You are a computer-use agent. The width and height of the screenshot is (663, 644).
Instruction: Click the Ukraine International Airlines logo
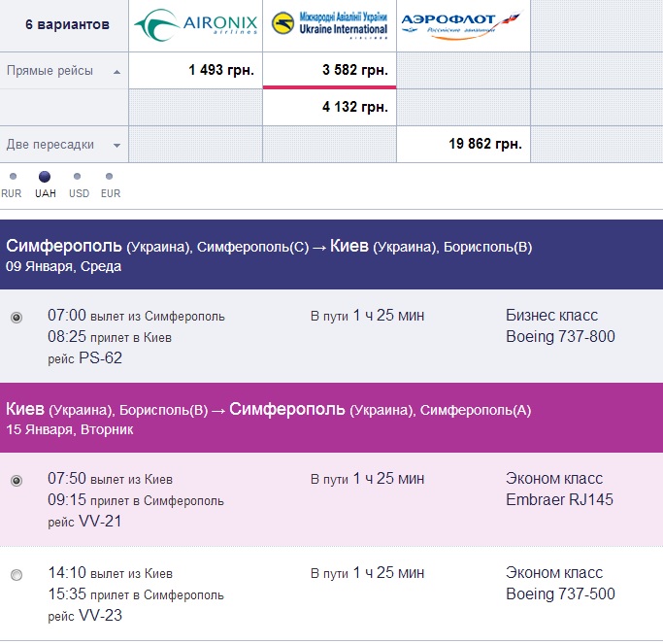pyautogui.click(x=329, y=25)
